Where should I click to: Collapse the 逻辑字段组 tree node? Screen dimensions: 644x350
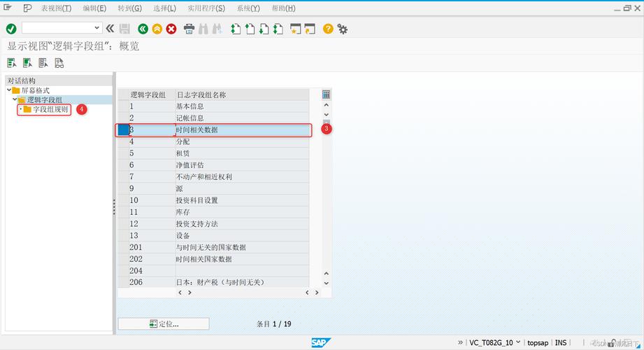[x=15, y=99]
